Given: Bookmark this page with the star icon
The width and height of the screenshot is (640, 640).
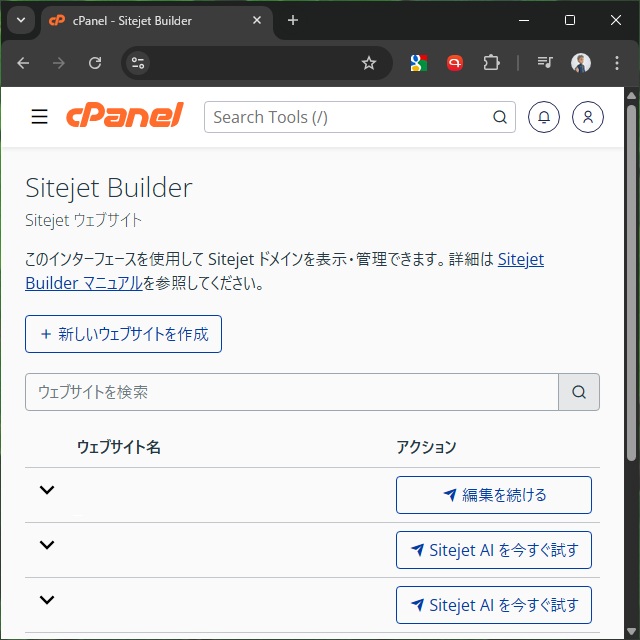Looking at the screenshot, I should pos(369,63).
